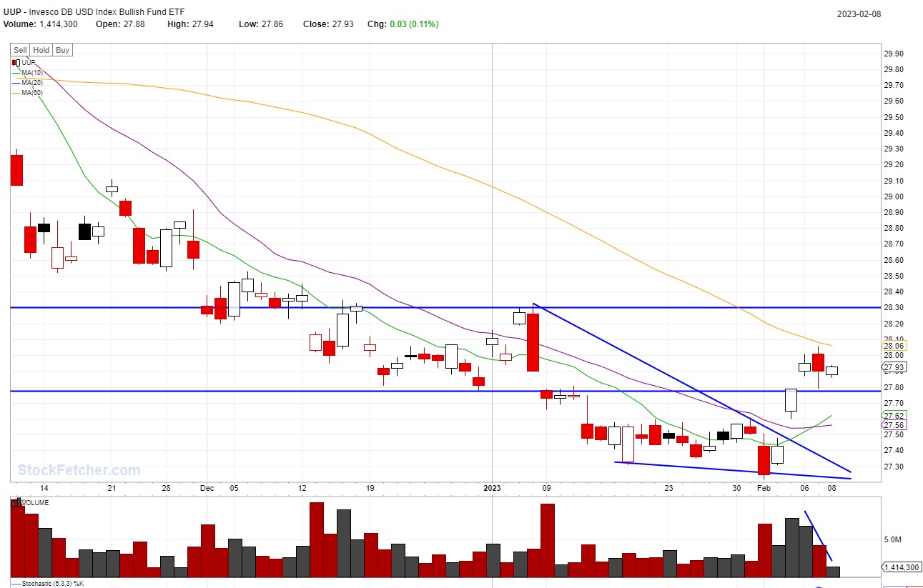Click the 09 date axis label
The image size is (923, 588).
(546, 489)
